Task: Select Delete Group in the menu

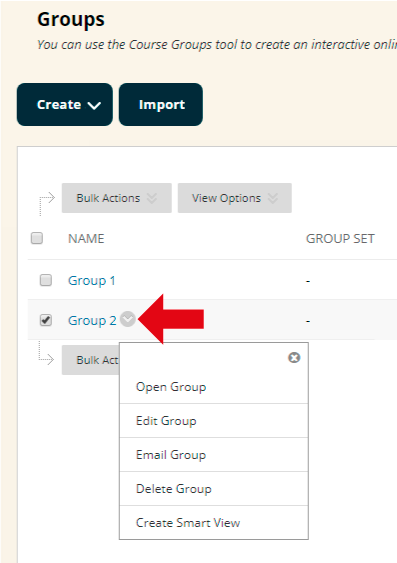Action: (214, 489)
